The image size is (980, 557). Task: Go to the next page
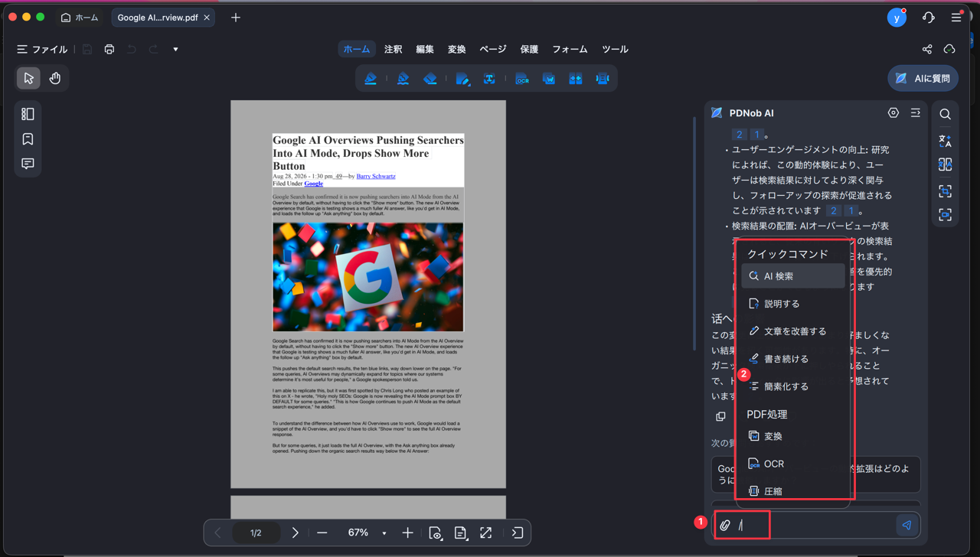click(x=295, y=533)
